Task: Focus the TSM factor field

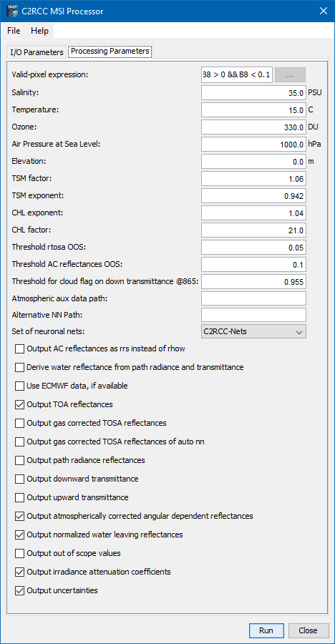Action: tap(253, 179)
